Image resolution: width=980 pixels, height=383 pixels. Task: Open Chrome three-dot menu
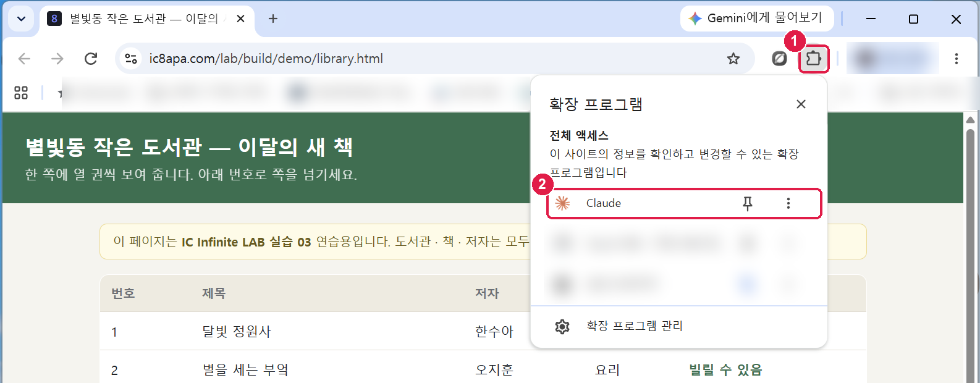(x=956, y=59)
